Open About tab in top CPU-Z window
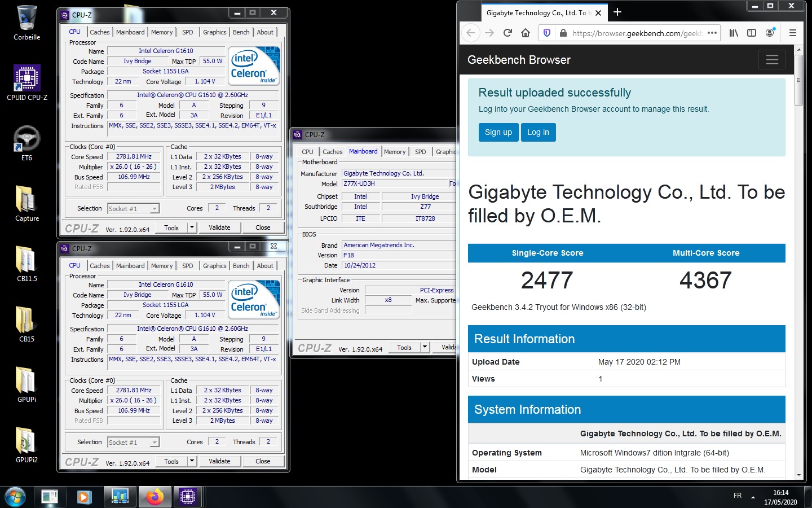This screenshot has height=508, width=812. click(265, 32)
